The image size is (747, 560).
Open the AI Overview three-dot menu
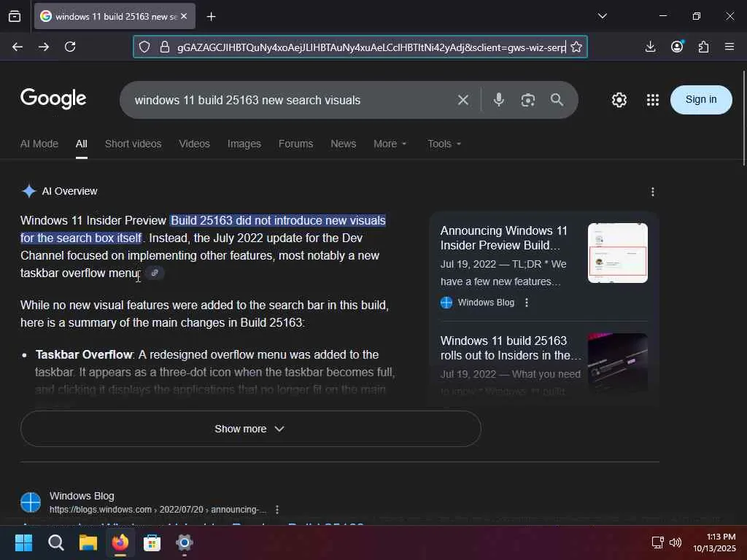[653, 192]
